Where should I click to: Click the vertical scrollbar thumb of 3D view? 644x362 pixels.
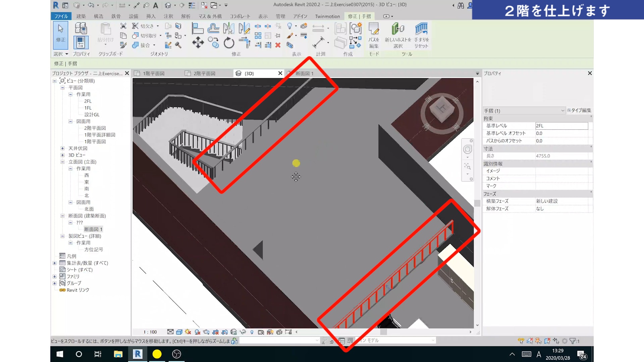tap(477, 203)
